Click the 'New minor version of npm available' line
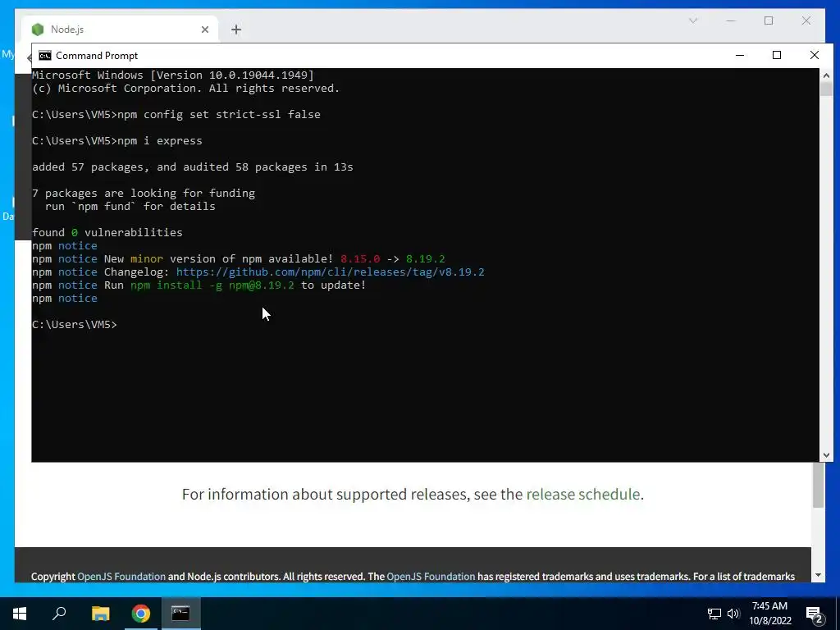The height and width of the screenshot is (630, 840). coord(239,259)
